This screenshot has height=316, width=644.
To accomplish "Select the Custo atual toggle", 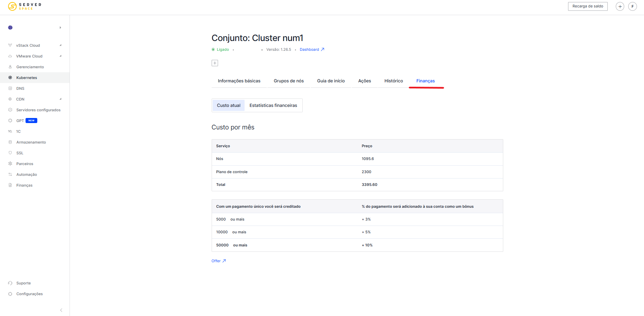I will click(229, 106).
